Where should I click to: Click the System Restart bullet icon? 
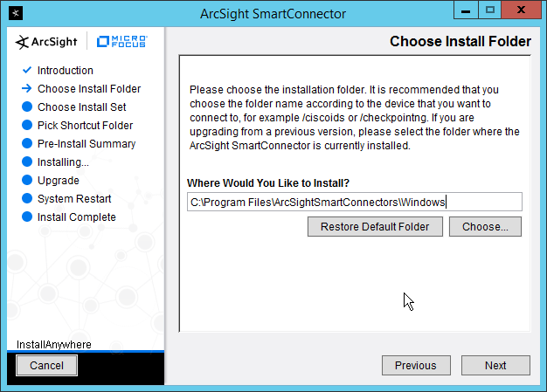(x=25, y=199)
